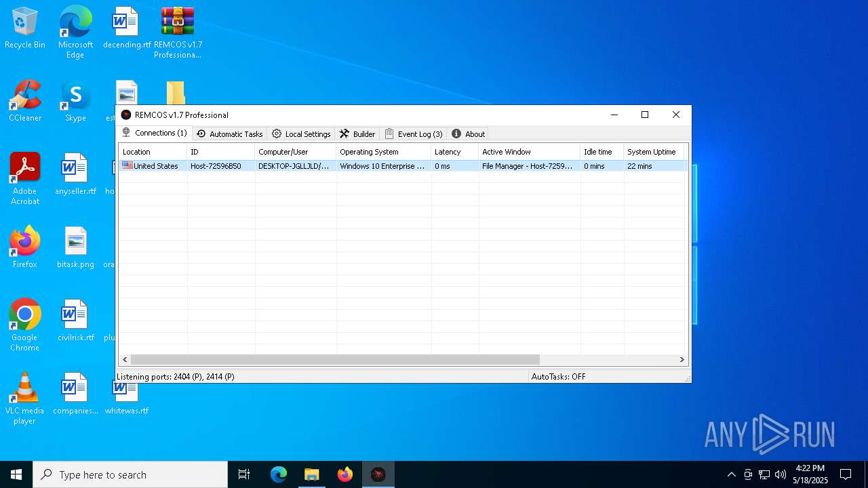The height and width of the screenshot is (488, 868).
Task: Open the Recycle Bin desktop icon
Action: [25, 28]
